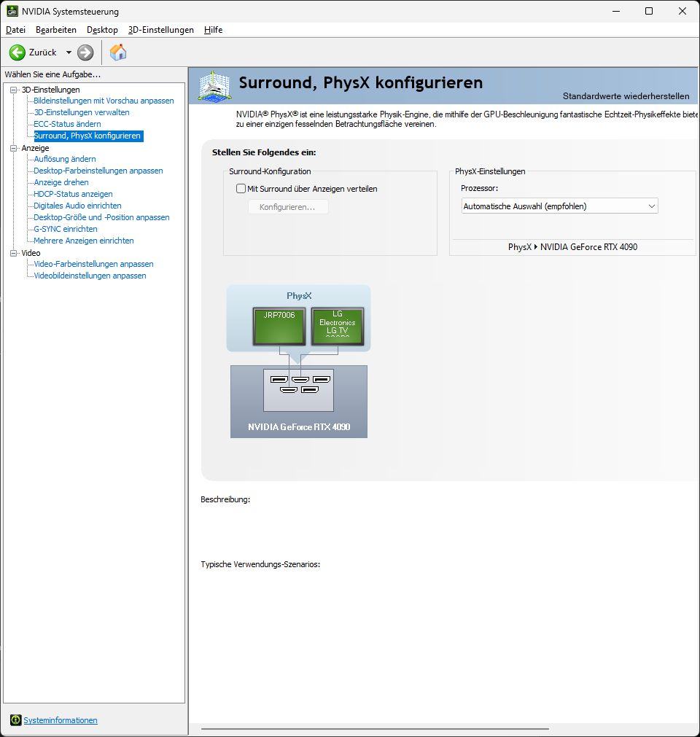Select the JRP7006 monitor in diagram
The image size is (700, 737).
pyautogui.click(x=279, y=327)
